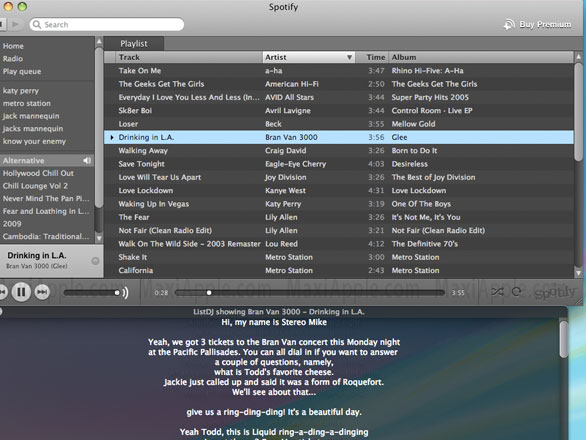Click the Super Party Hits 2005 album
Image resolution: width=586 pixels, height=440 pixels.
point(430,98)
